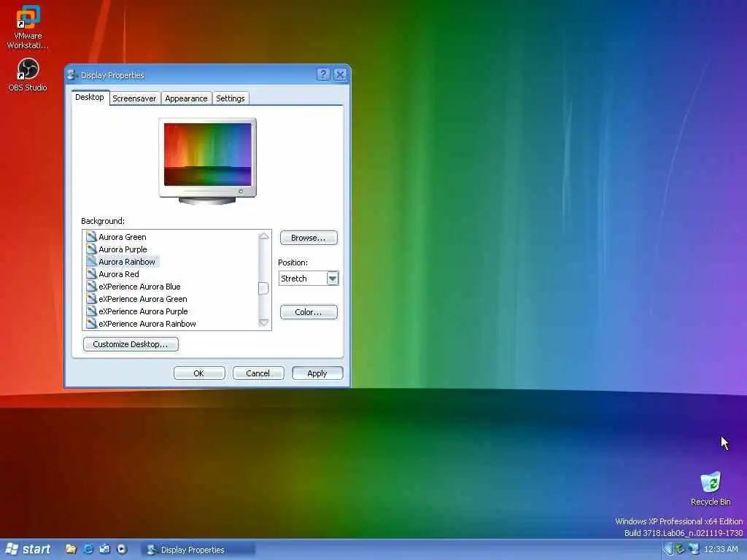Open the Start menu
The width and height of the screenshot is (747, 560).
coord(28,549)
